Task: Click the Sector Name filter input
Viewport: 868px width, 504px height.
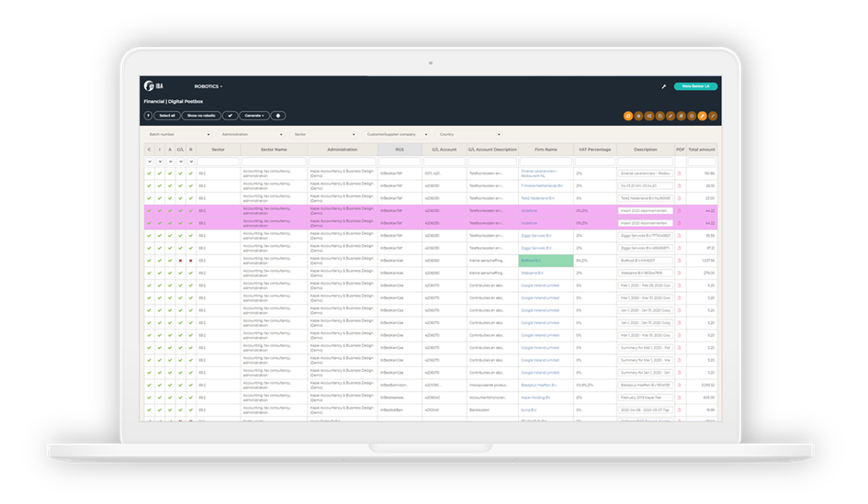Action: pos(274,162)
